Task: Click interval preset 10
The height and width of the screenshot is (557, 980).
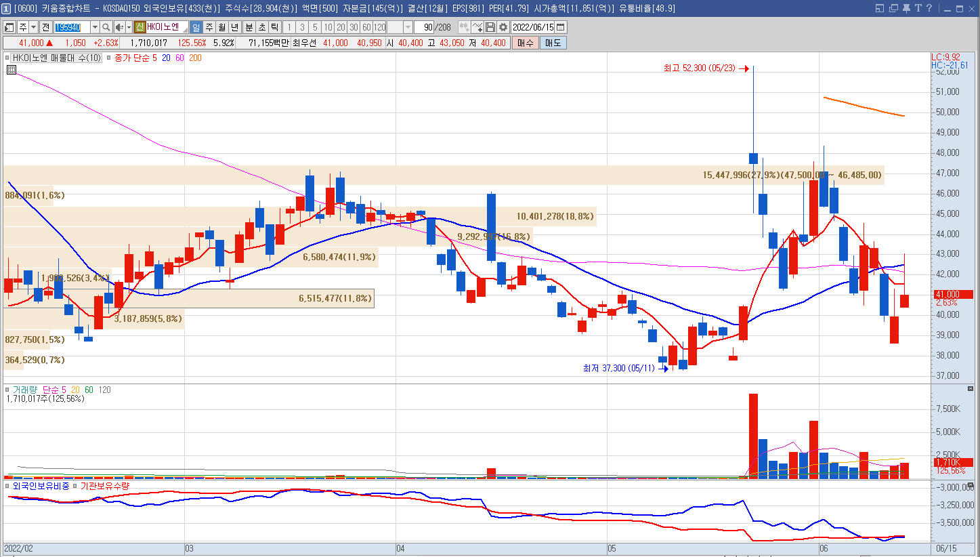Action: click(x=328, y=27)
